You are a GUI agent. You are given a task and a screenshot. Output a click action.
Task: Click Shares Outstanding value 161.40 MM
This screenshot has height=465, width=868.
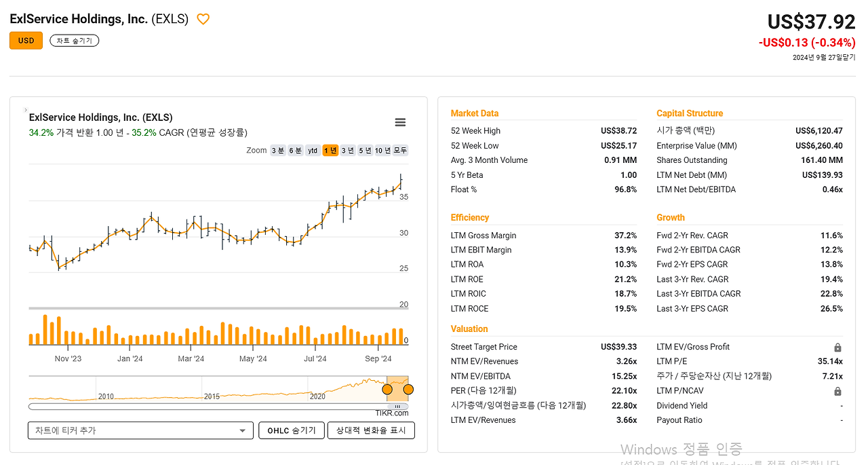click(822, 160)
